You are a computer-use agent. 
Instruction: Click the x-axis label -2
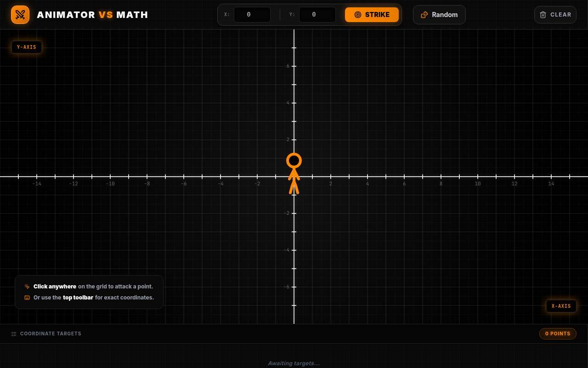coord(257,184)
